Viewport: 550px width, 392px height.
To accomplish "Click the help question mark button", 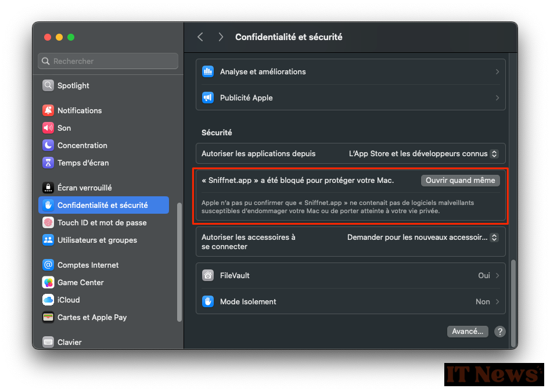I will pyautogui.click(x=500, y=332).
